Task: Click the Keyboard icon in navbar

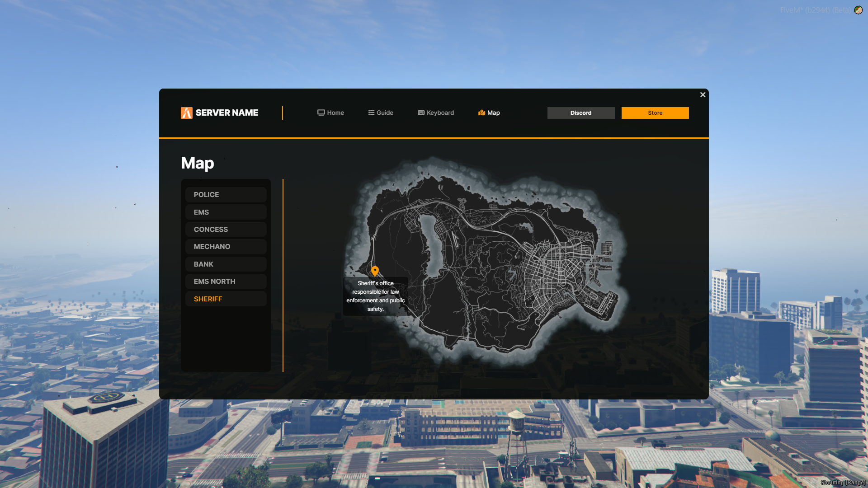Action: [421, 113]
